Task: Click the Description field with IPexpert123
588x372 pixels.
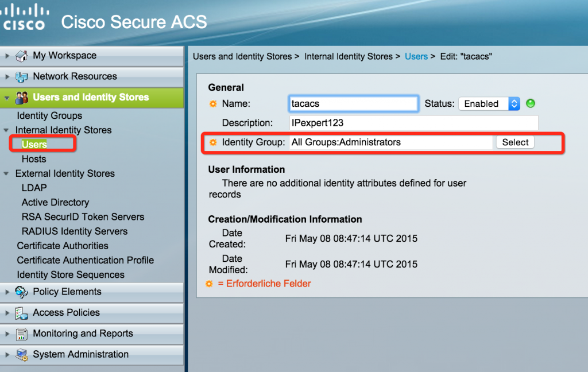Action: point(413,123)
